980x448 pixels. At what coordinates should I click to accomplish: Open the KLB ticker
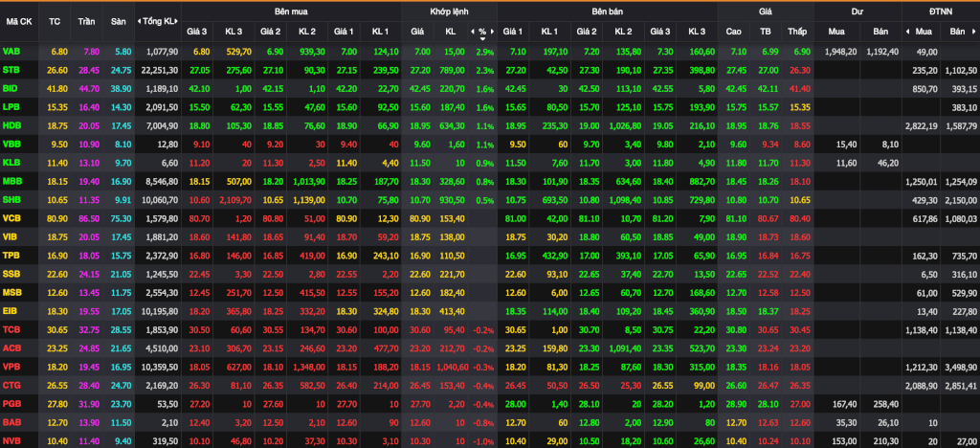pyautogui.click(x=11, y=163)
